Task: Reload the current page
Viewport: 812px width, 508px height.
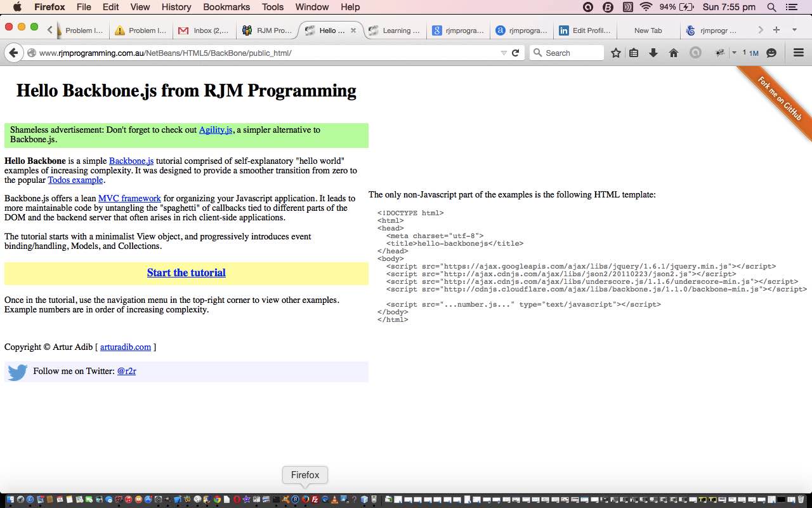Action: coord(516,53)
